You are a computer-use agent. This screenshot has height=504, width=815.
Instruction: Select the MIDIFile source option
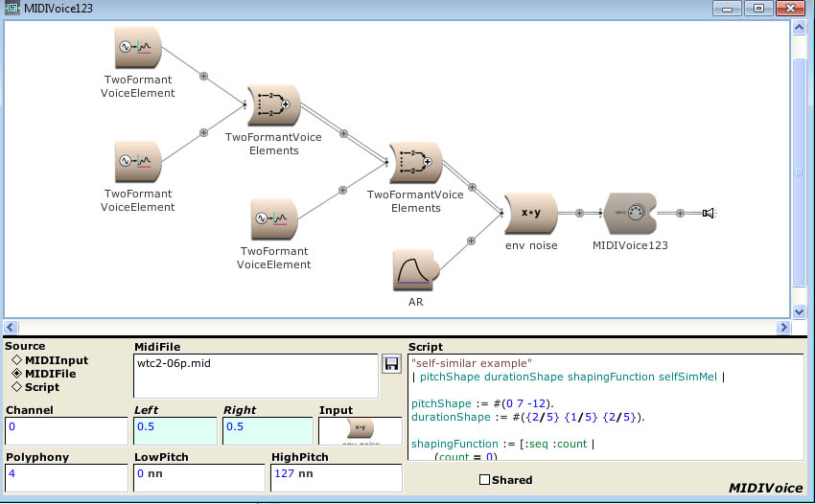[44, 374]
